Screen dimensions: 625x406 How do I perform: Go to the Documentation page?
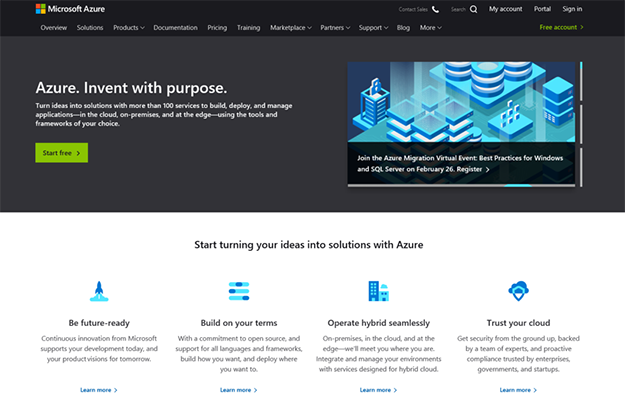pyautogui.click(x=175, y=27)
